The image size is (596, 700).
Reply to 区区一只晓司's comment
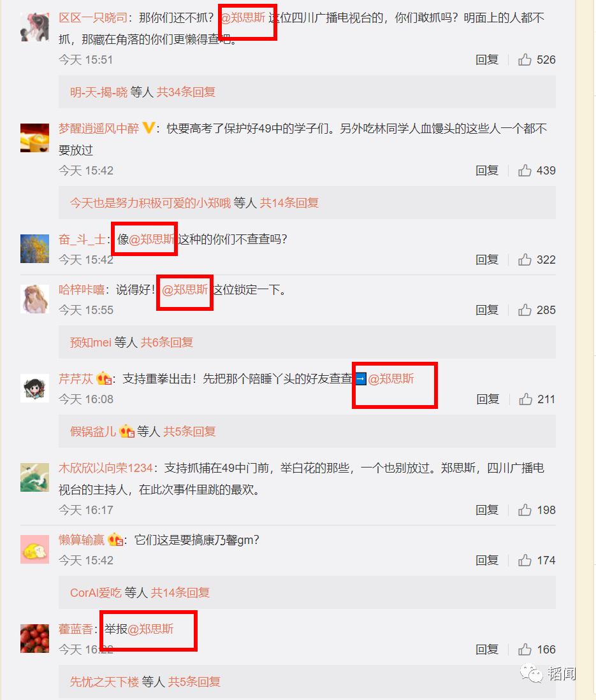(x=487, y=60)
